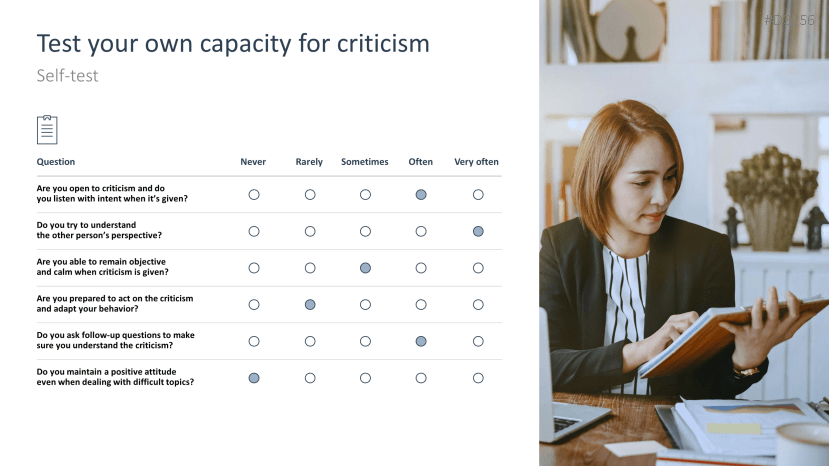
Task: Pick 'Often' for prepared to act on criticism
Action: [421, 304]
